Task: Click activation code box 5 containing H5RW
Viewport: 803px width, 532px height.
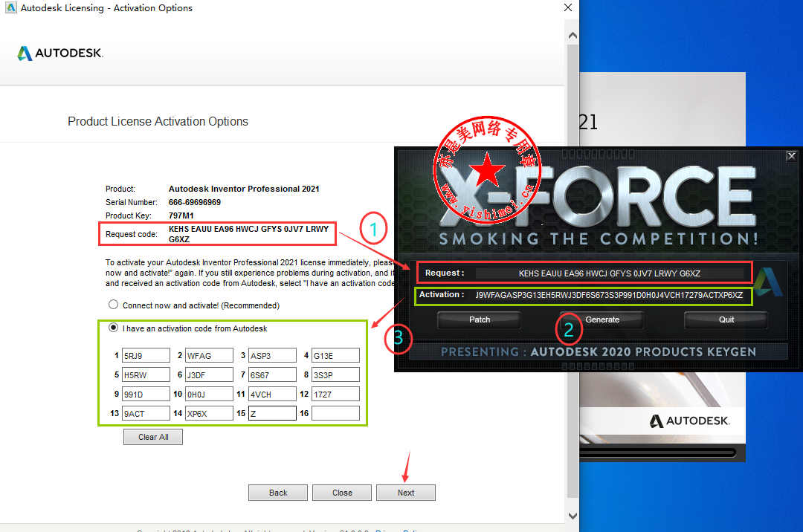Action: pos(146,375)
